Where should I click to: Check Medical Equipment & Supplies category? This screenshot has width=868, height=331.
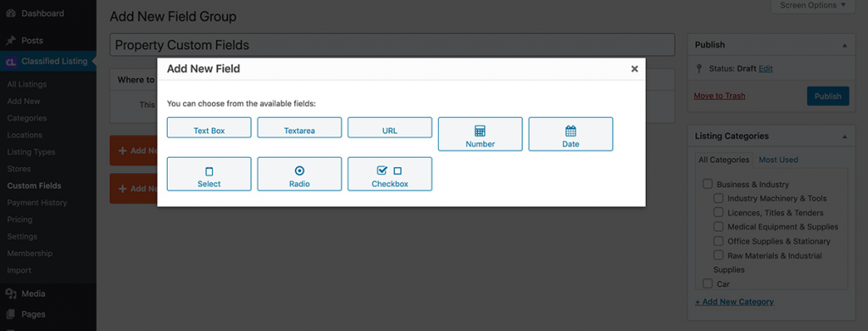(x=719, y=227)
